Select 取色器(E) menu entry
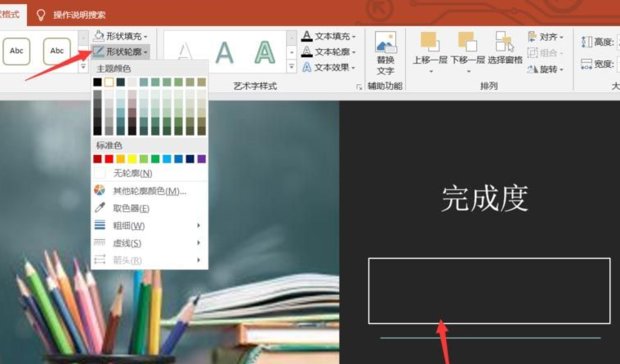Viewport: 620px width, 364px height. click(x=149, y=208)
